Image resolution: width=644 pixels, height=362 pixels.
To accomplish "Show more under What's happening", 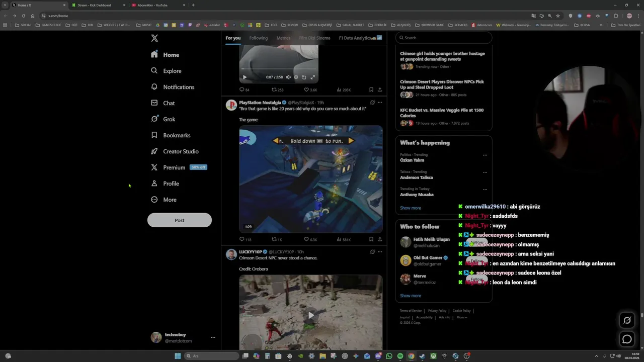I will (411, 208).
